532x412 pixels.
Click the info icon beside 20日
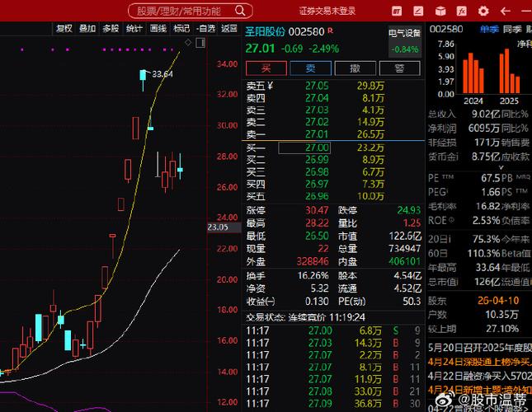[450, 239]
